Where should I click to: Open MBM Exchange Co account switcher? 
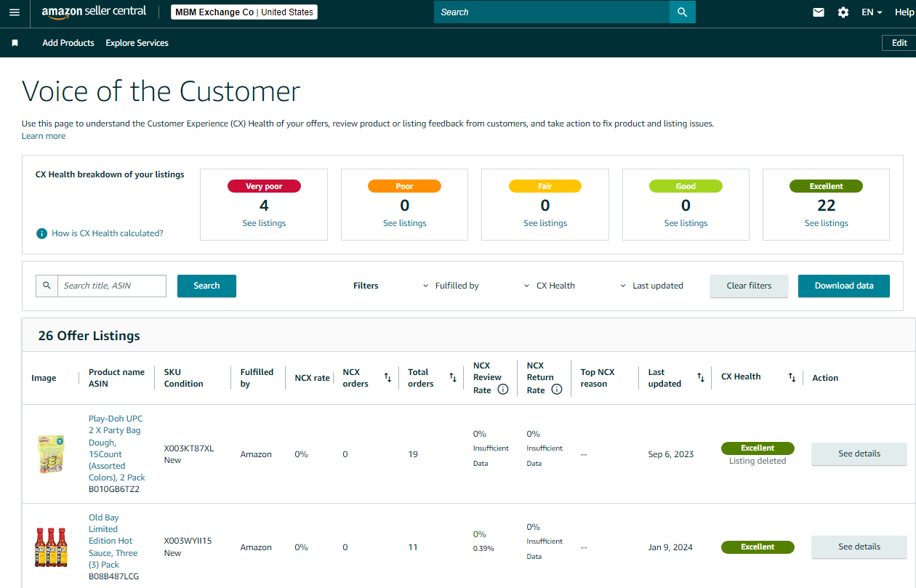click(x=244, y=12)
